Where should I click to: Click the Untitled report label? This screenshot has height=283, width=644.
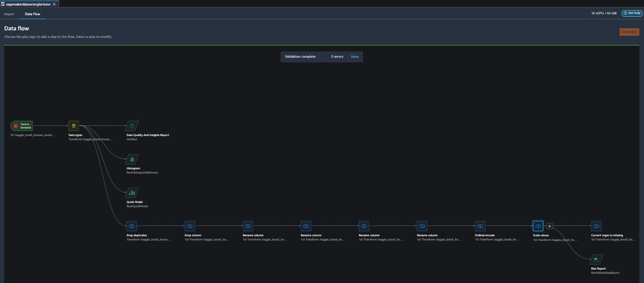click(132, 139)
